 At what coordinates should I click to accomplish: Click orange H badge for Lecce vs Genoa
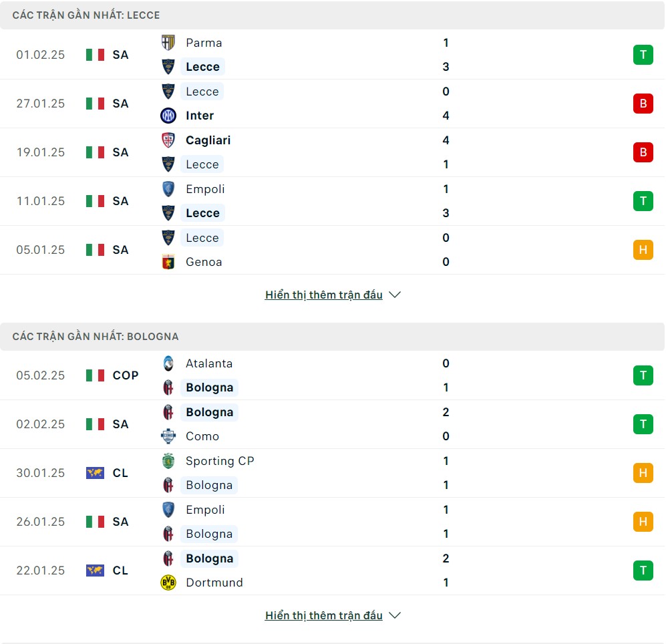[x=643, y=250]
